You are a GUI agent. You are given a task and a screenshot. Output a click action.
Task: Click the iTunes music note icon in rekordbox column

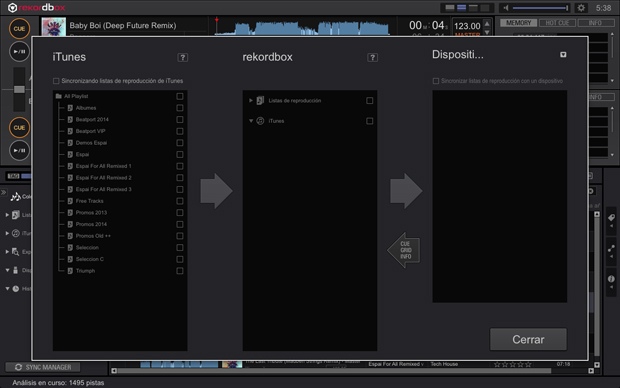[x=260, y=121]
